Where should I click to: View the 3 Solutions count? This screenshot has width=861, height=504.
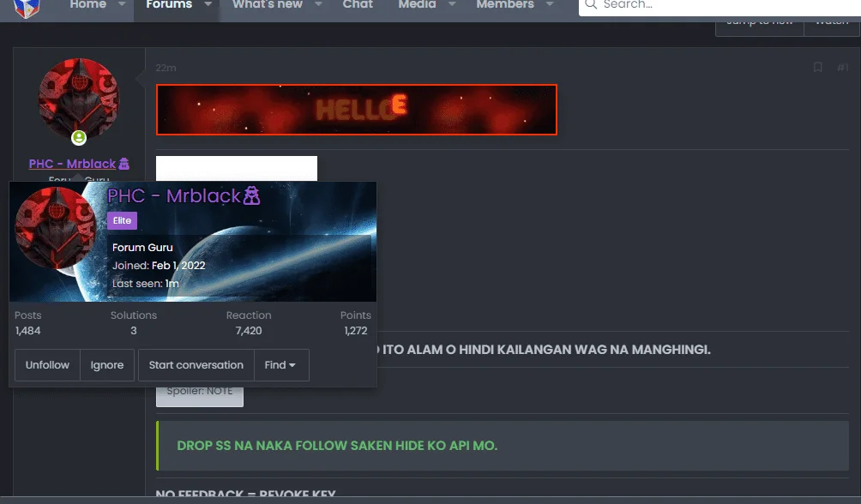(x=134, y=331)
